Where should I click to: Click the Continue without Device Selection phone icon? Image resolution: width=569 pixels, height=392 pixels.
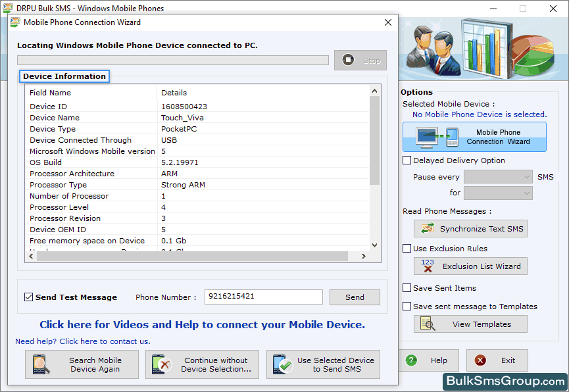click(x=161, y=364)
